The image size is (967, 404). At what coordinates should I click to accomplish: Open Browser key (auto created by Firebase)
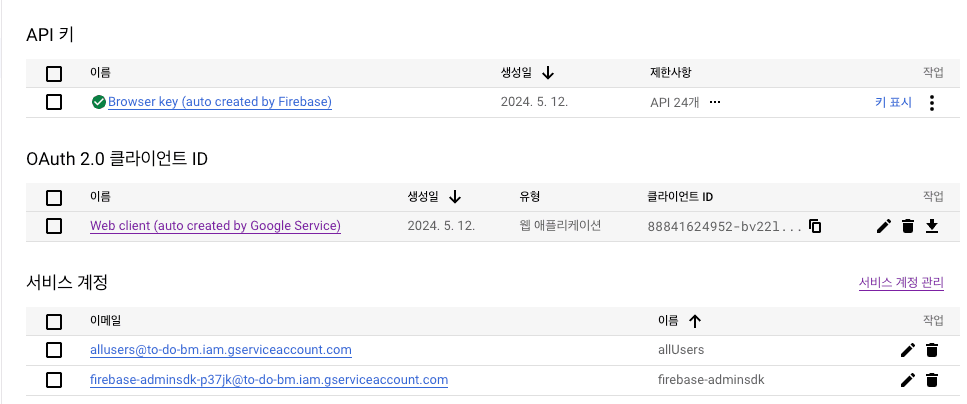(220, 102)
